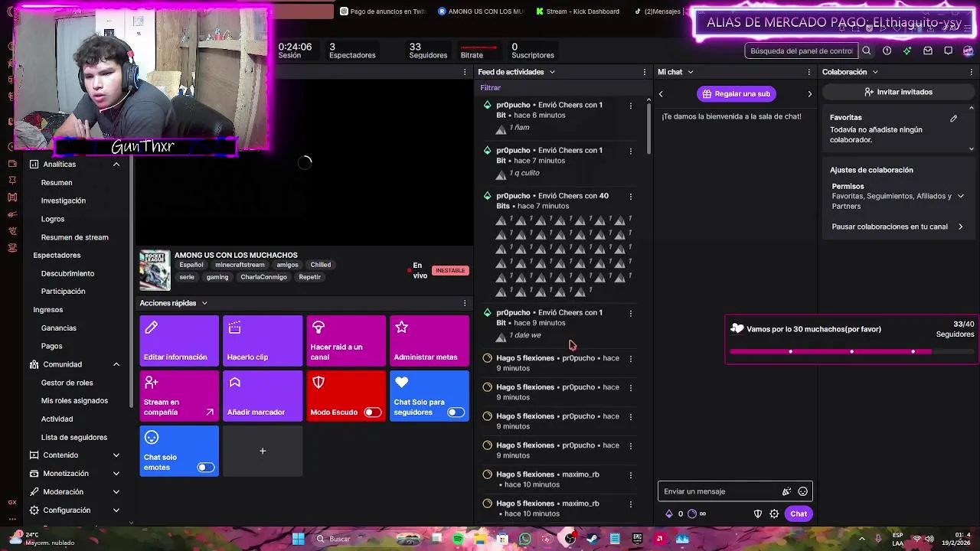
Task: Expand the Moderación sidebar section
Action: click(116, 492)
